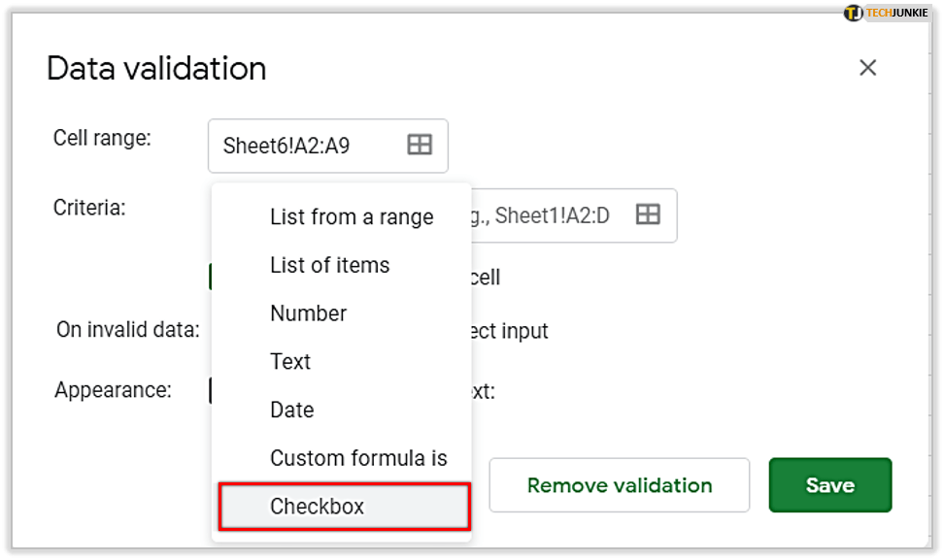944x560 pixels.
Task: Select 'Custom formula is' option
Action: [x=358, y=458]
